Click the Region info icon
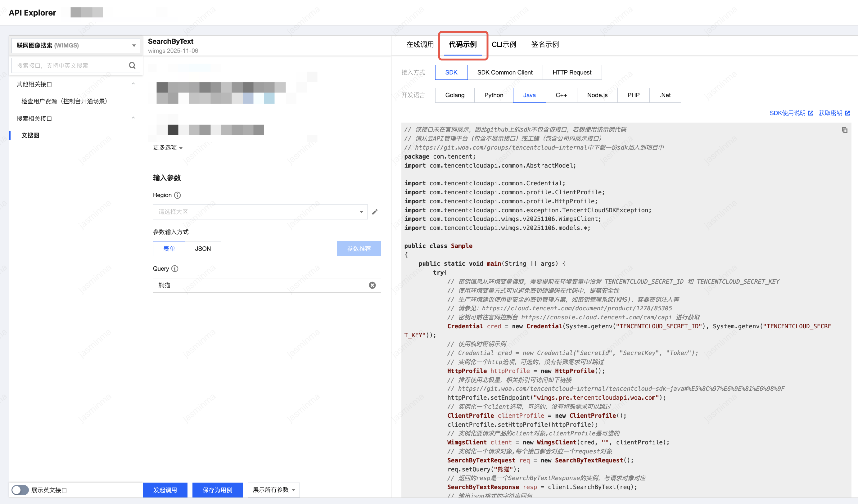The width and height of the screenshot is (858, 504). [x=177, y=195]
